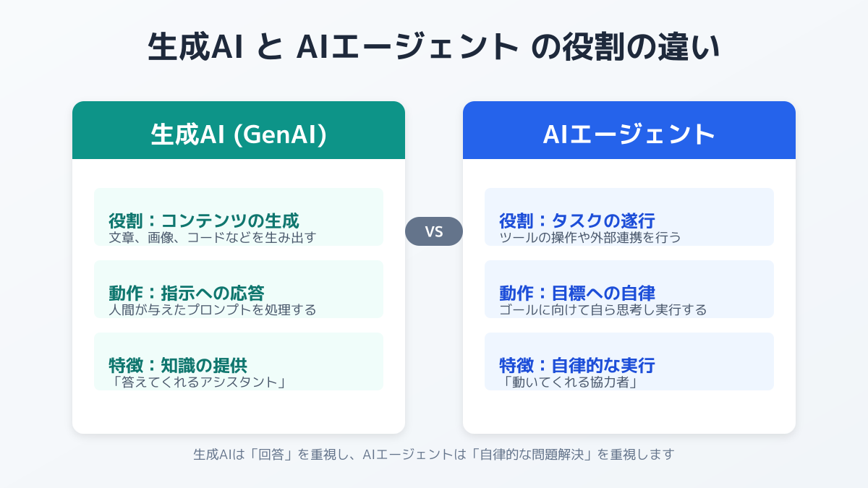The width and height of the screenshot is (868, 488).
Task: Select the 動作：指示への応答 heading
Action: (187, 293)
